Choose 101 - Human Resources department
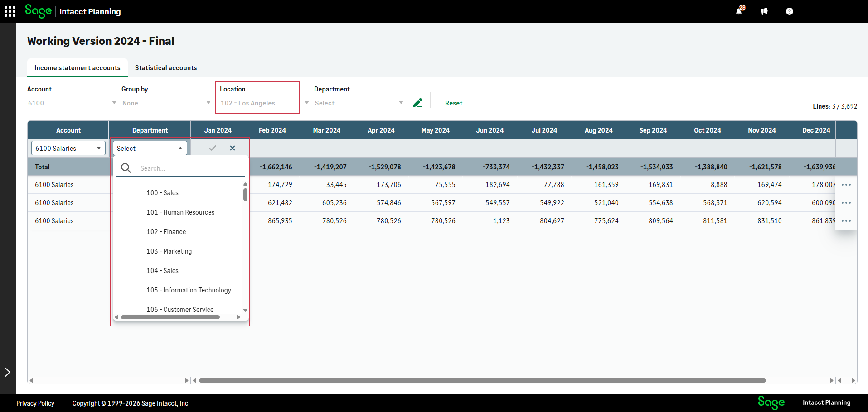Viewport: 868px width, 412px height. [x=180, y=212]
